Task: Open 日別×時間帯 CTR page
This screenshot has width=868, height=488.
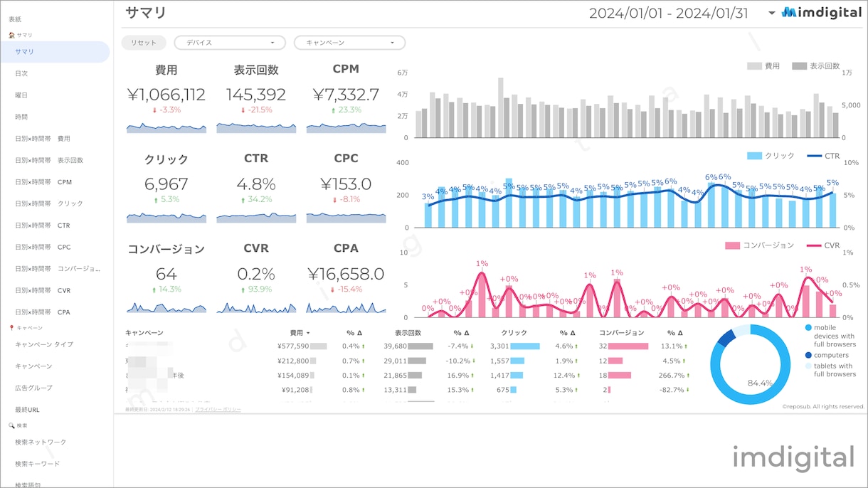Action: [43, 226]
